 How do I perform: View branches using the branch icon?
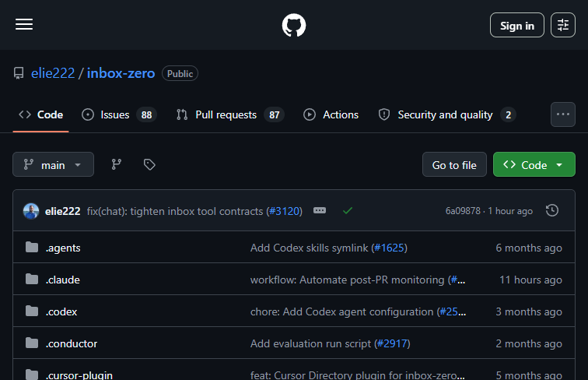[116, 164]
